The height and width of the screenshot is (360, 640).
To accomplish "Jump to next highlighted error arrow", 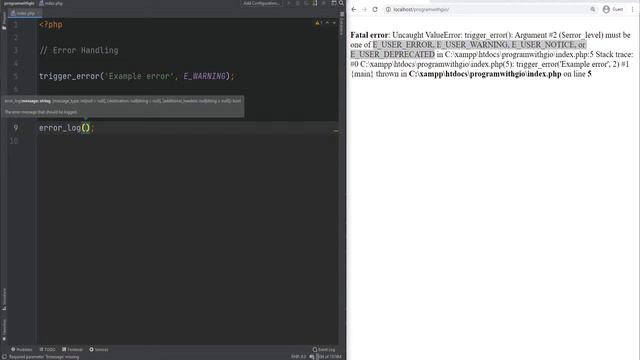I will (x=334, y=23).
